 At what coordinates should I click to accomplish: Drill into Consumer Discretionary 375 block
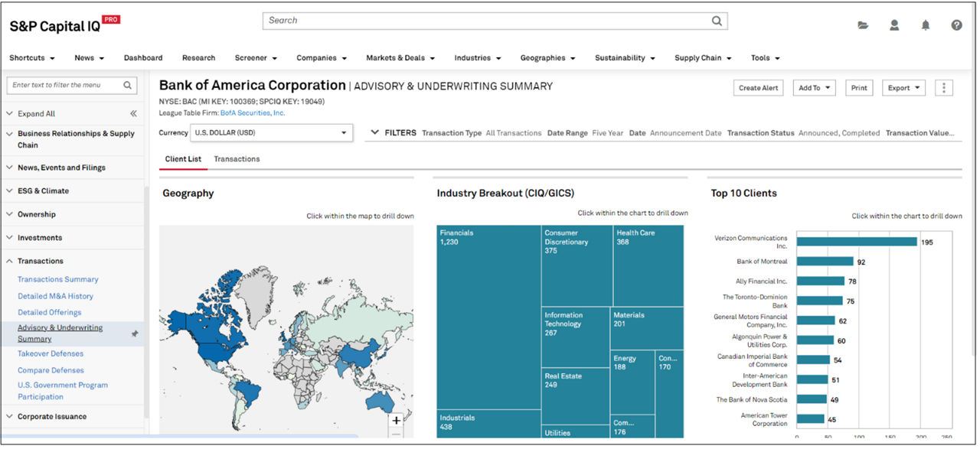[577, 266]
